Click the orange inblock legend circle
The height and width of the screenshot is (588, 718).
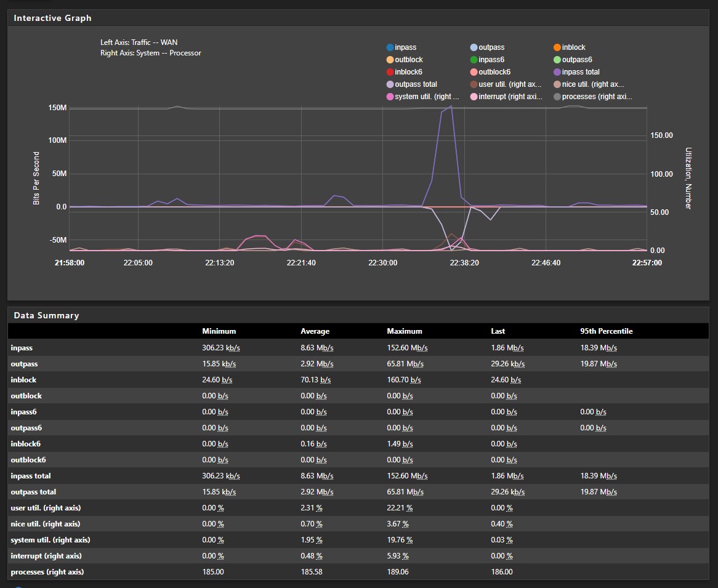pos(557,47)
